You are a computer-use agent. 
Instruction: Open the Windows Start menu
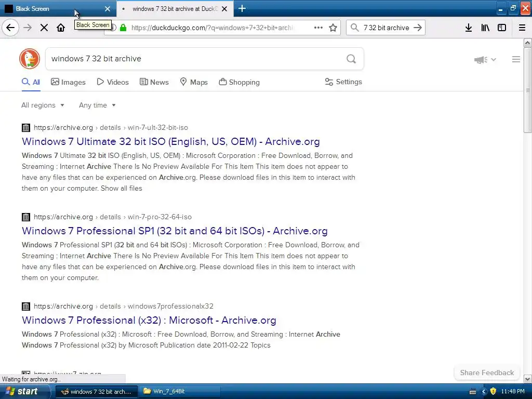pos(25,392)
